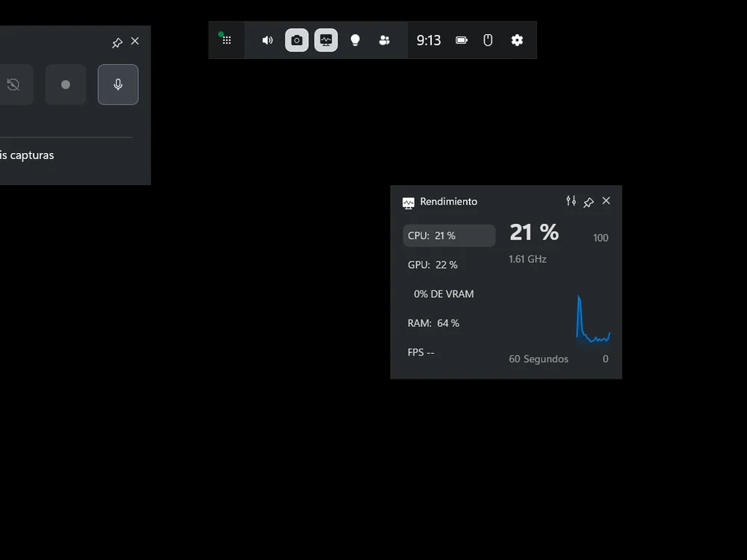Select the CPU: 21 % metric tab
Image resolution: width=747 pixels, height=560 pixels.
[x=449, y=236]
